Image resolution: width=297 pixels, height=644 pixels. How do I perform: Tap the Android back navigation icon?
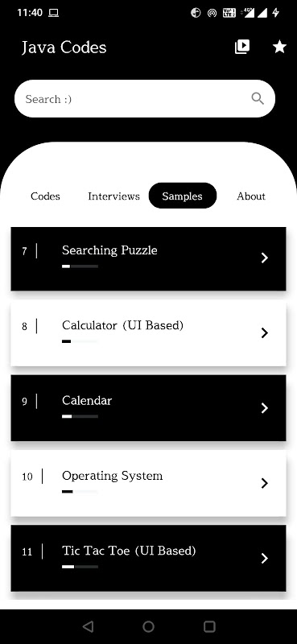[x=88, y=626]
